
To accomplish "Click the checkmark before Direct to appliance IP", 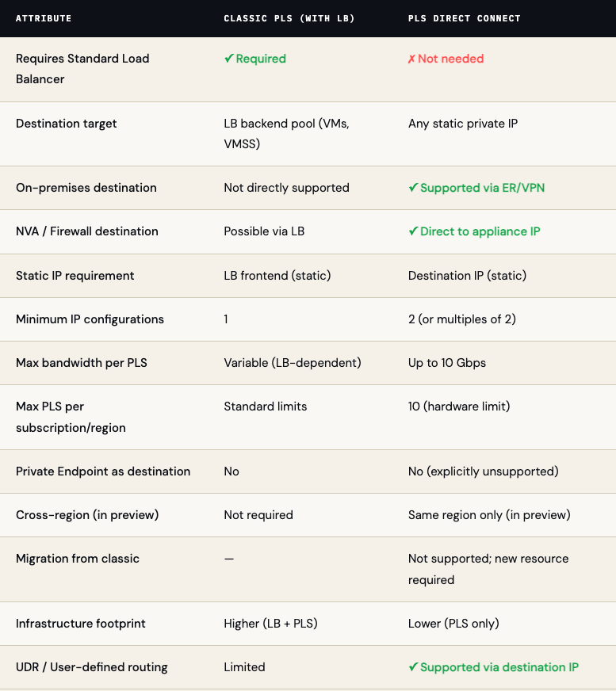I will coord(413,231).
